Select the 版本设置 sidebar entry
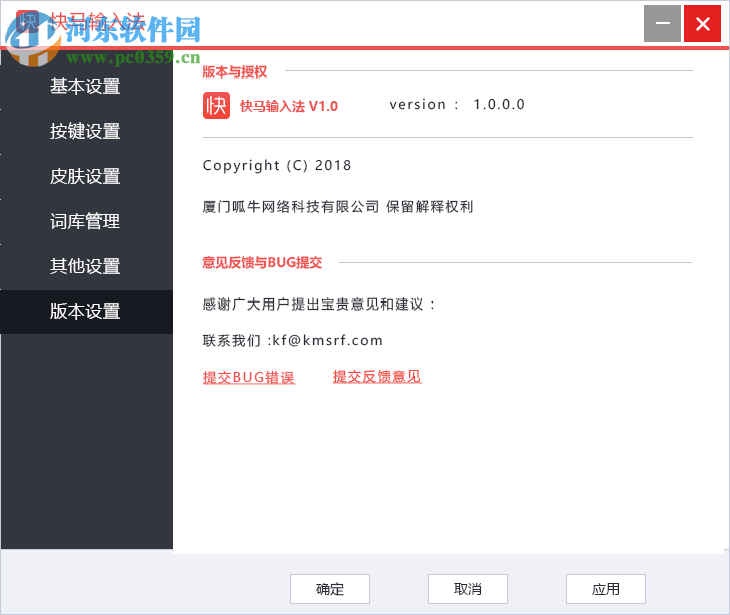The image size is (730, 615). coord(86,311)
